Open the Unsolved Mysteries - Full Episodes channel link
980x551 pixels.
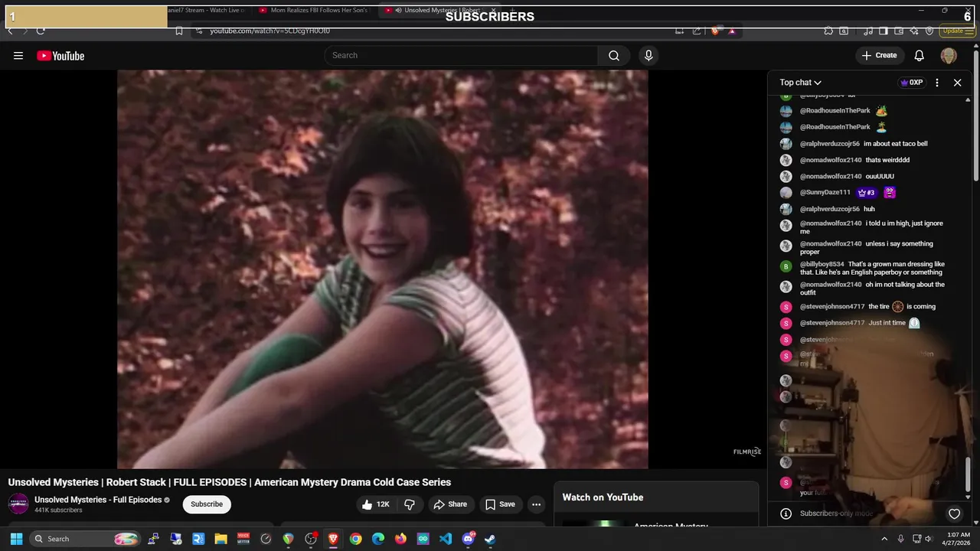(98, 500)
